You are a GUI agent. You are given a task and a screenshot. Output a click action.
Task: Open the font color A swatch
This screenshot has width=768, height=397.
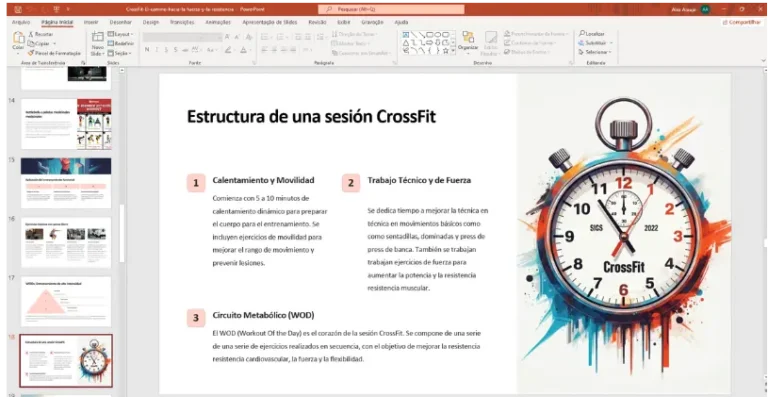pyautogui.click(x=243, y=50)
